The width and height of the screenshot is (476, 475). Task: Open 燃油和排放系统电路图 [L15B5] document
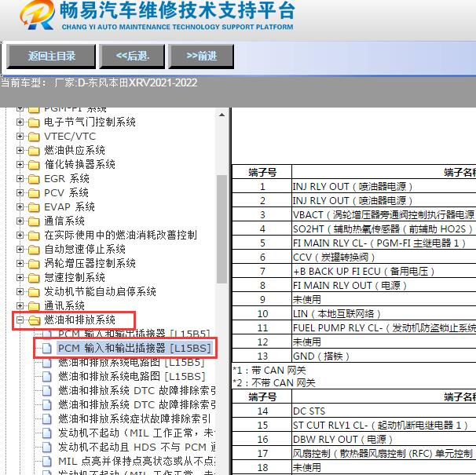131,362
